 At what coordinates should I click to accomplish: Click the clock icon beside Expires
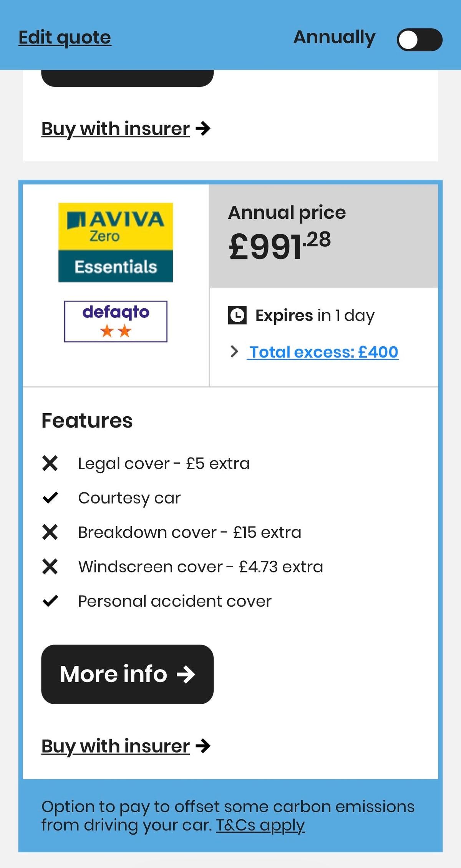pos(237,316)
